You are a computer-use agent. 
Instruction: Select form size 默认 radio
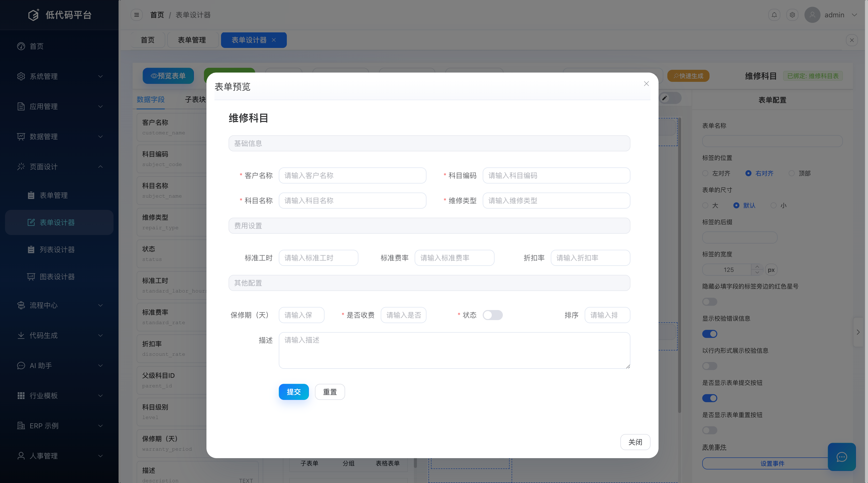click(736, 205)
